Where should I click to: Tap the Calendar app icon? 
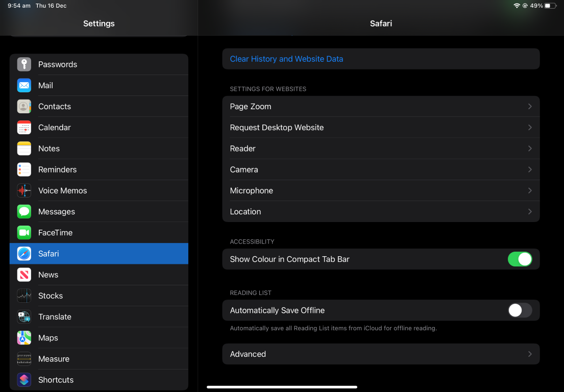(x=24, y=127)
